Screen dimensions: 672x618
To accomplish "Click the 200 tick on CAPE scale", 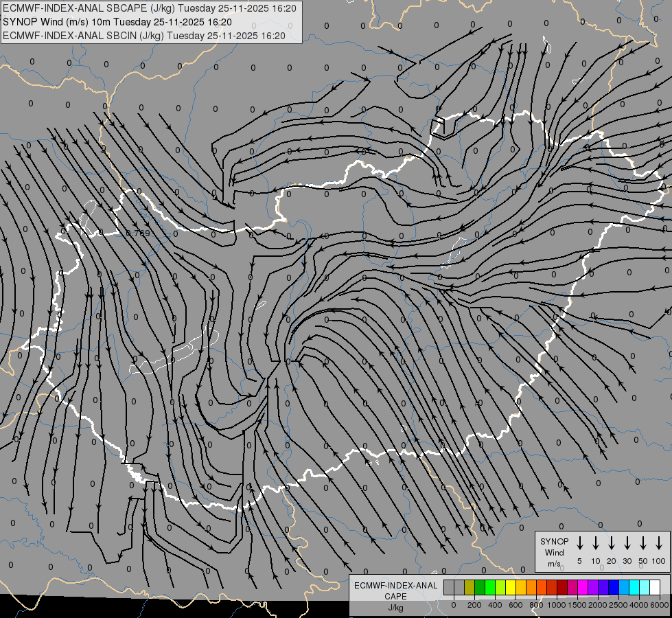I will (474, 605).
